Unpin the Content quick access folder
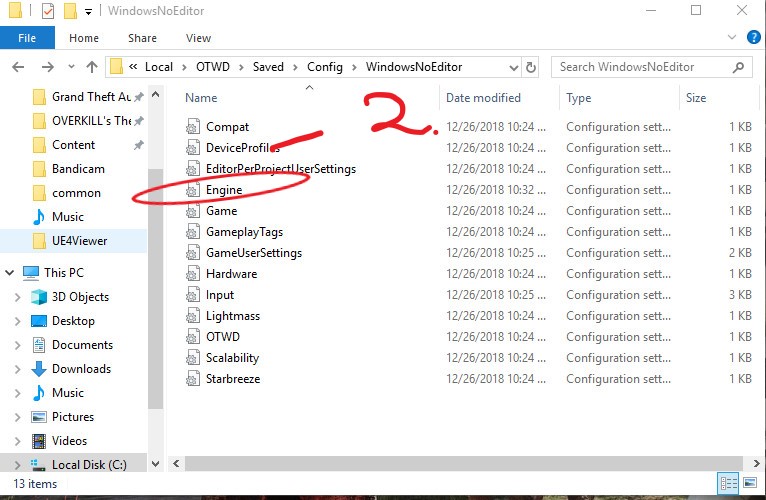This screenshot has height=500, width=766. tap(139, 145)
